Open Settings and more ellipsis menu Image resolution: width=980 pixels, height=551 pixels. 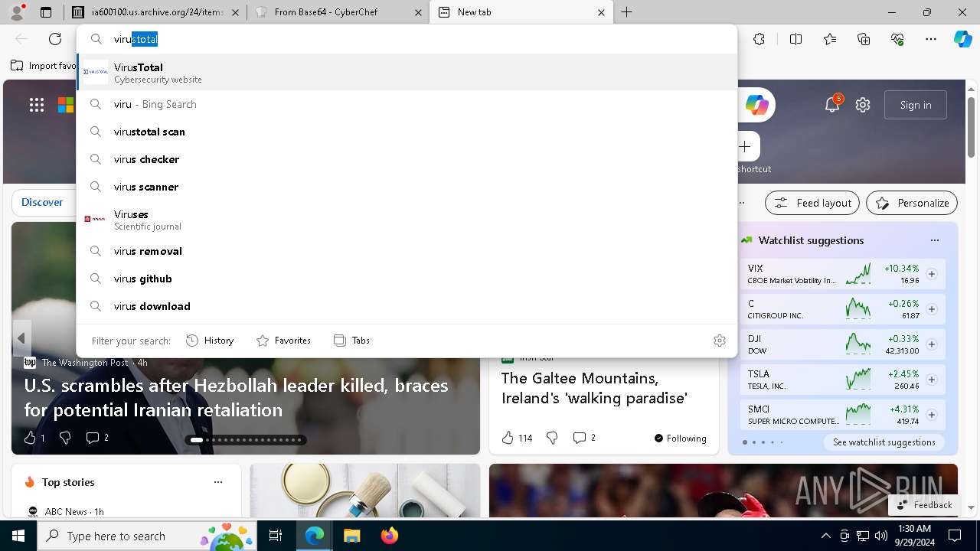(931, 39)
